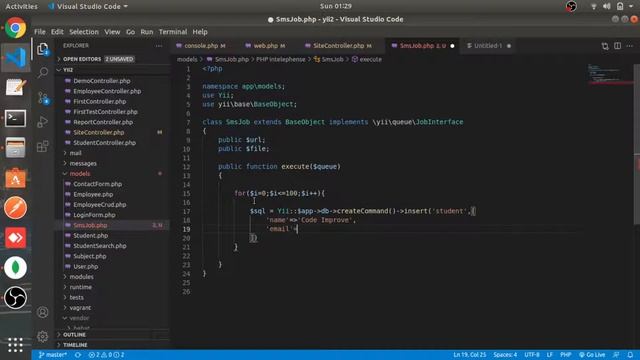Open errors and warnings count in status bar

[x=107, y=355]
